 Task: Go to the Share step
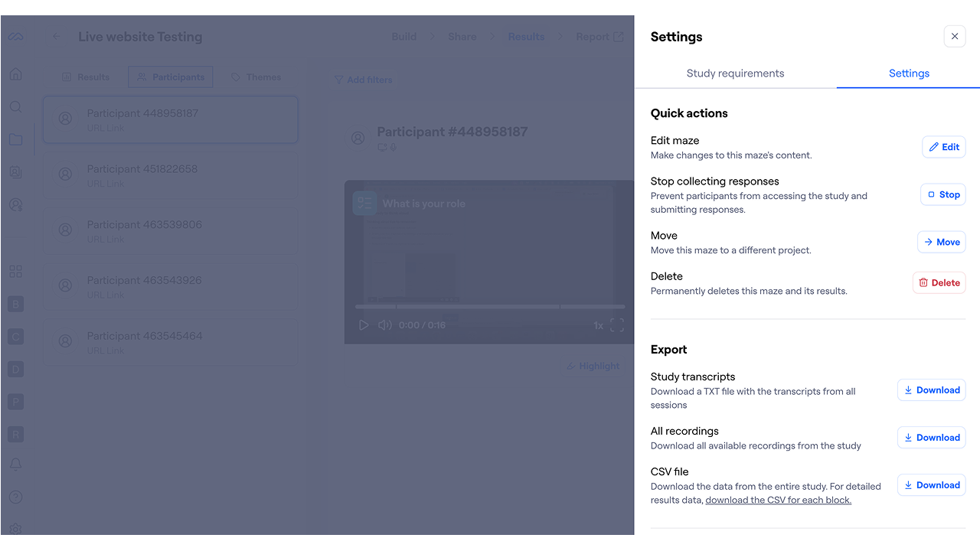point(462,37)
